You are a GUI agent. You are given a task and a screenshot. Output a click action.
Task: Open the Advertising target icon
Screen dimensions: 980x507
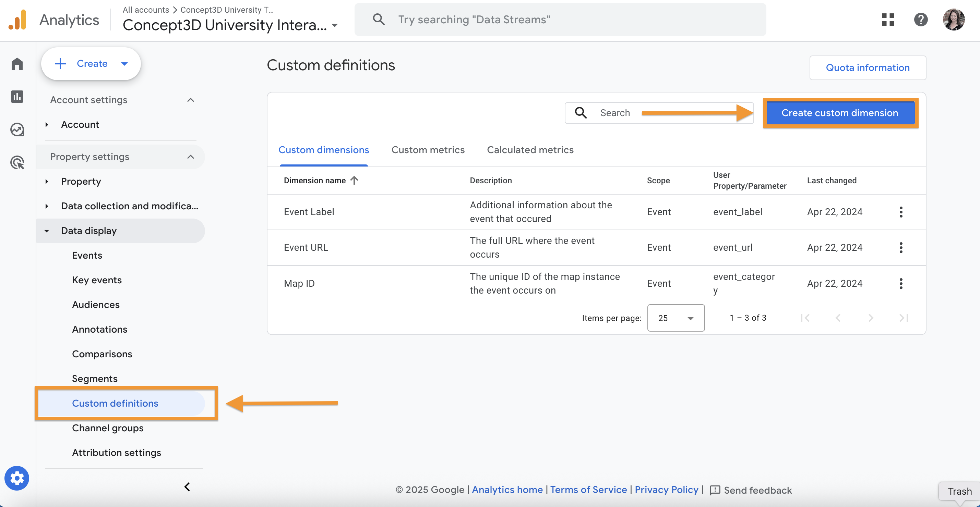(x=17, y=162)
